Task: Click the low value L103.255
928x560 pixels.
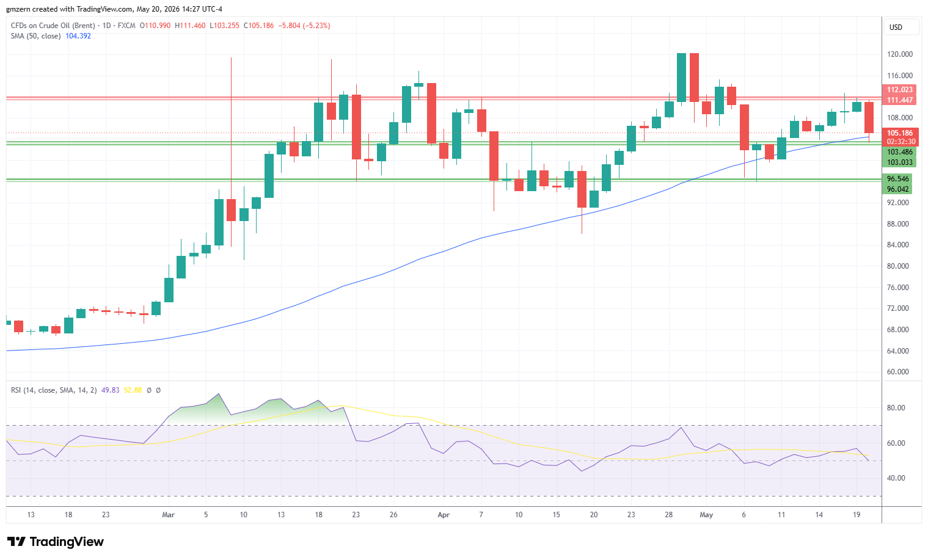Action: 224,26
